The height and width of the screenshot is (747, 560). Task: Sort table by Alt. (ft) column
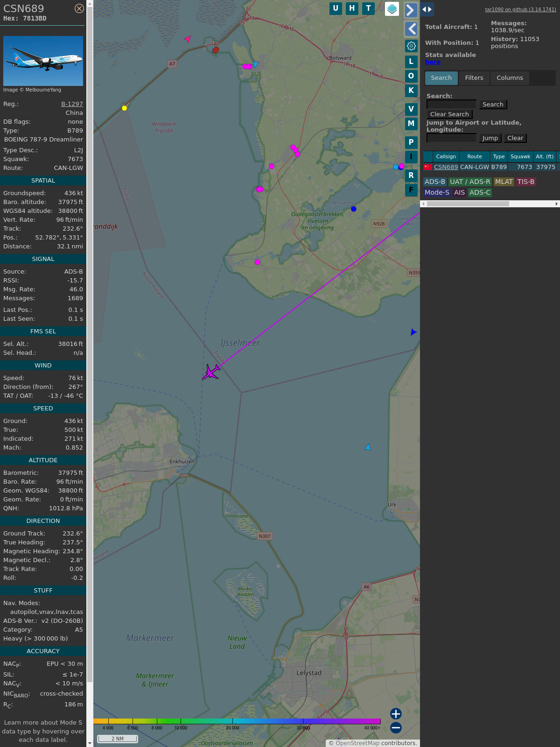click(545, 156)
